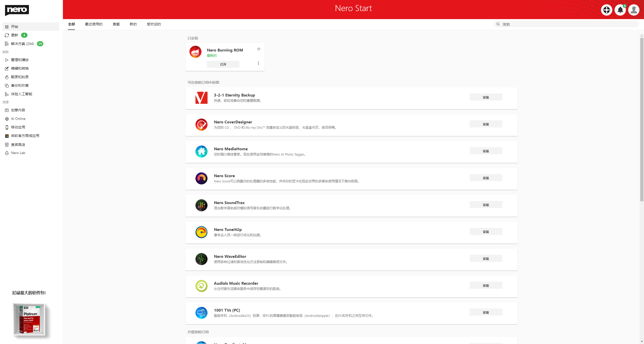Click the Nero logo in the sidebar
This screenshot has width=644, height=344.
click(17, 10)
